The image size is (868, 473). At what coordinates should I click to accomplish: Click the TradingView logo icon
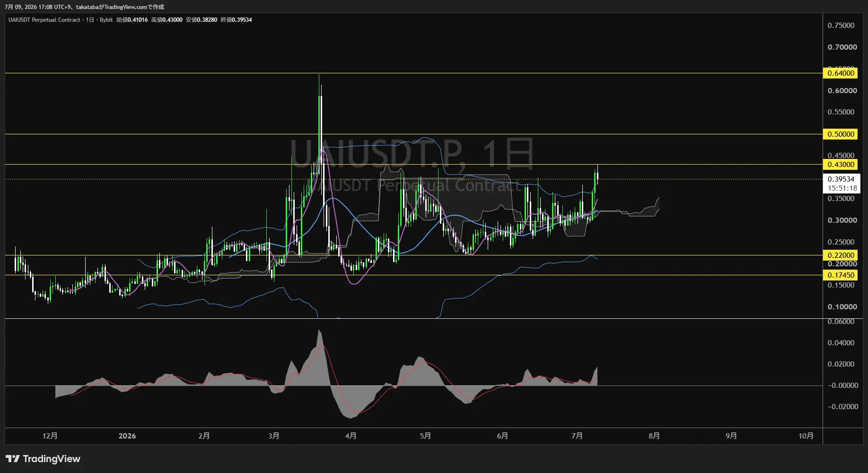click(x=13, y=459)
